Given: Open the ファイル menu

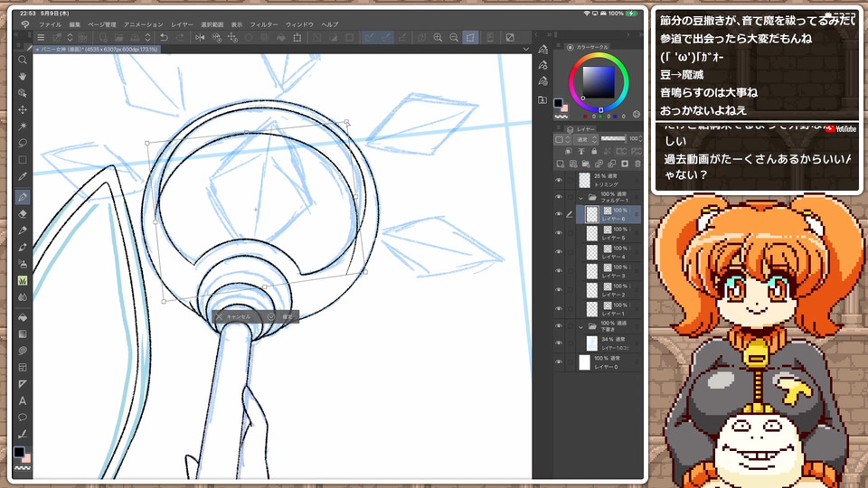Looking at the screenshot, I should point(50,24).
